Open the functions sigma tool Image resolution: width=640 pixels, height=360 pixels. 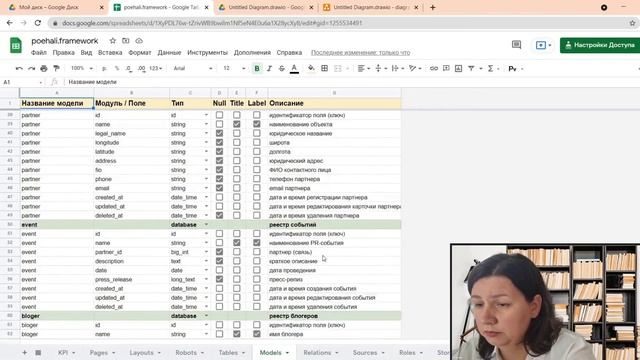pyautogui.click(x=491, y=69)
